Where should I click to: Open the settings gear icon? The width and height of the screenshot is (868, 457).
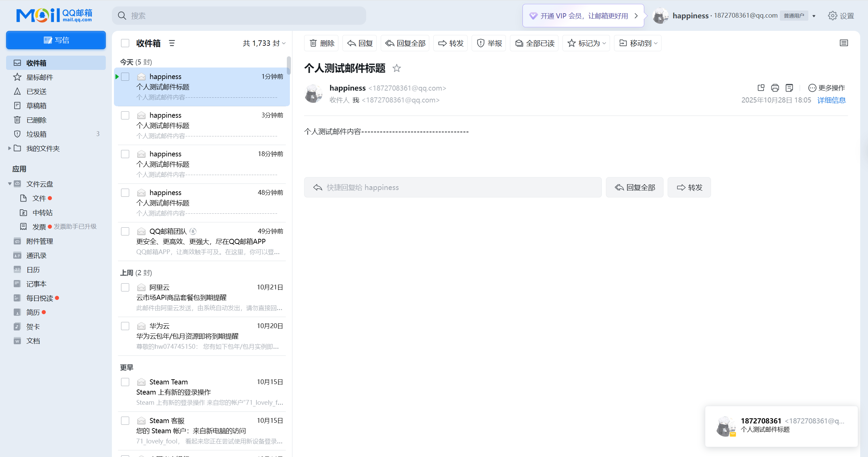tap(832, 16)
